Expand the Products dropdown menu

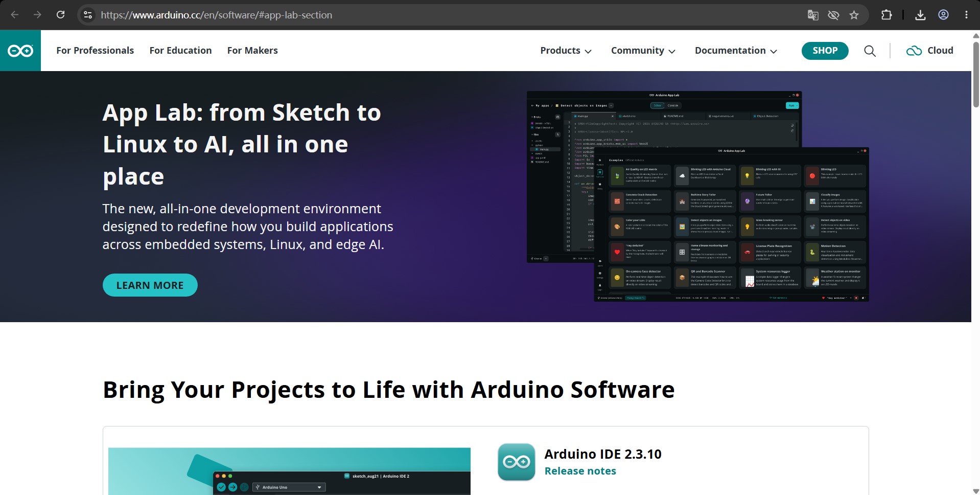point(566,51)
